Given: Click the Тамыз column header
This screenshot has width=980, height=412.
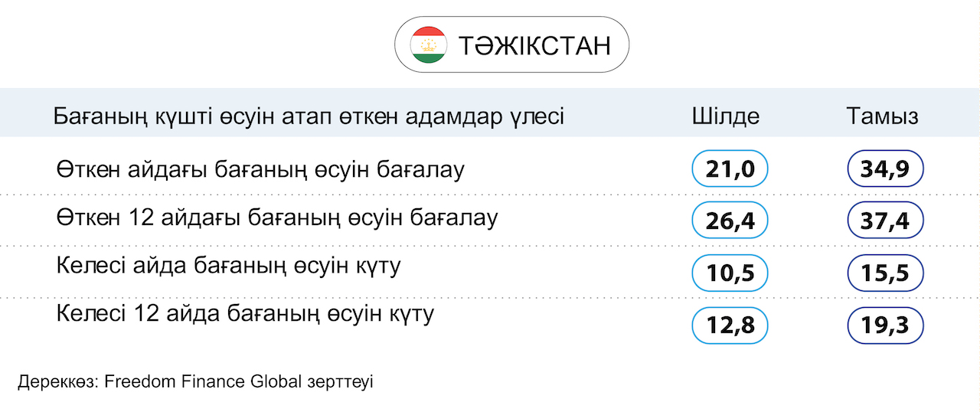Looking at the screenshot, I should (883, 116).
